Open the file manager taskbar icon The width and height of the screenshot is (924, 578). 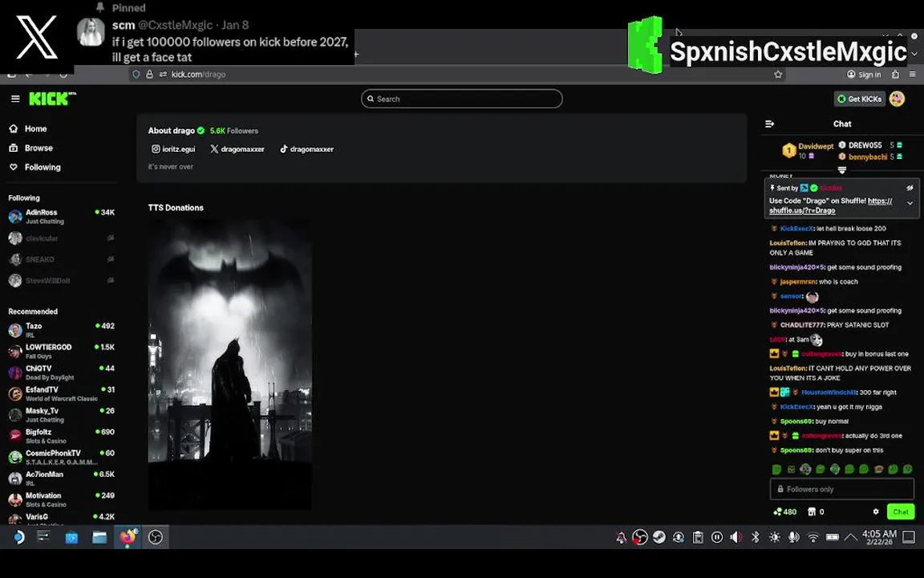pos(99,537)
